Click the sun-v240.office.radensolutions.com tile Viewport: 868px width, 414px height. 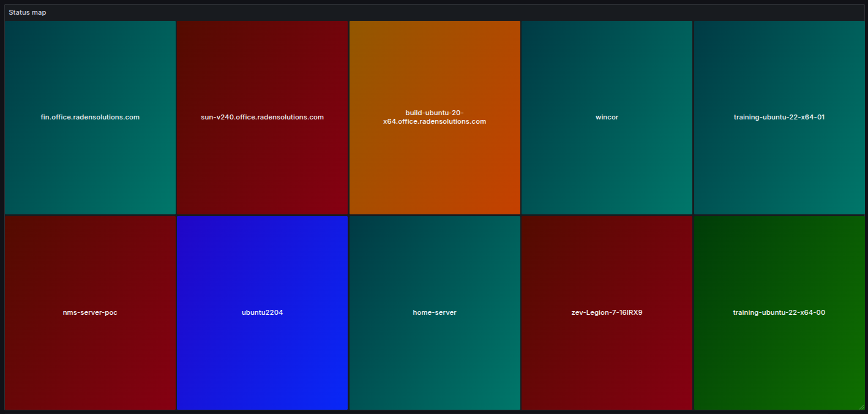coord(262,118)
